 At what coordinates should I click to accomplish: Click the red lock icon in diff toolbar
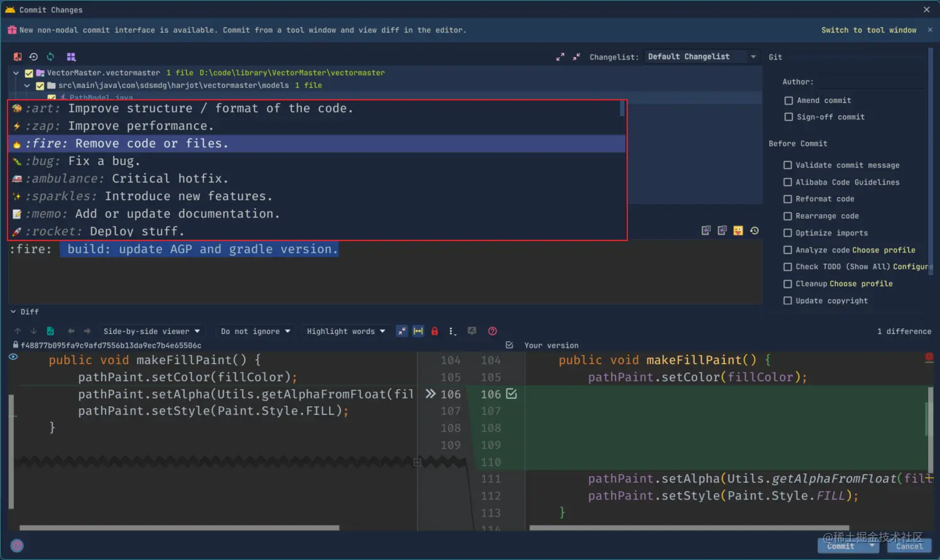[435, 331]
